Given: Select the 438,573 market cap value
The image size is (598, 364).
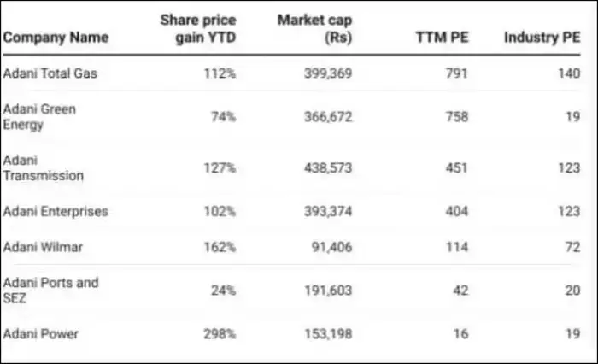Looking at the screenshot, I should tap(327, 167).
